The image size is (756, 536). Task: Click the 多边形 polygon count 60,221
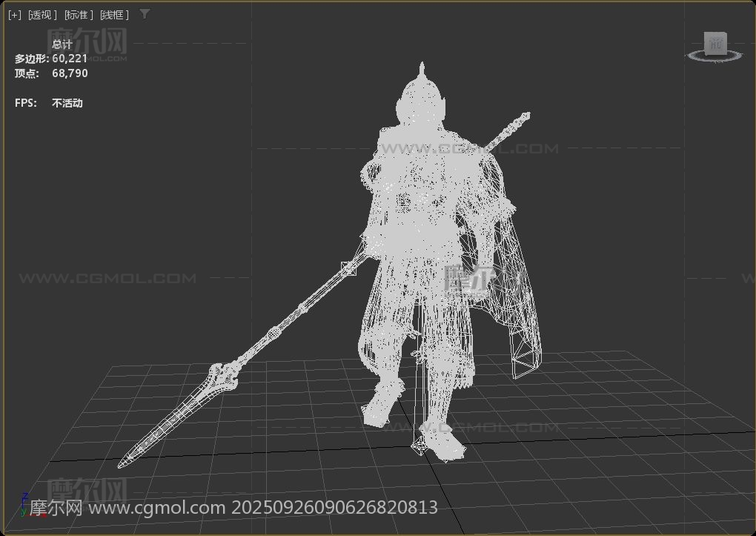(x=70, y=59)
